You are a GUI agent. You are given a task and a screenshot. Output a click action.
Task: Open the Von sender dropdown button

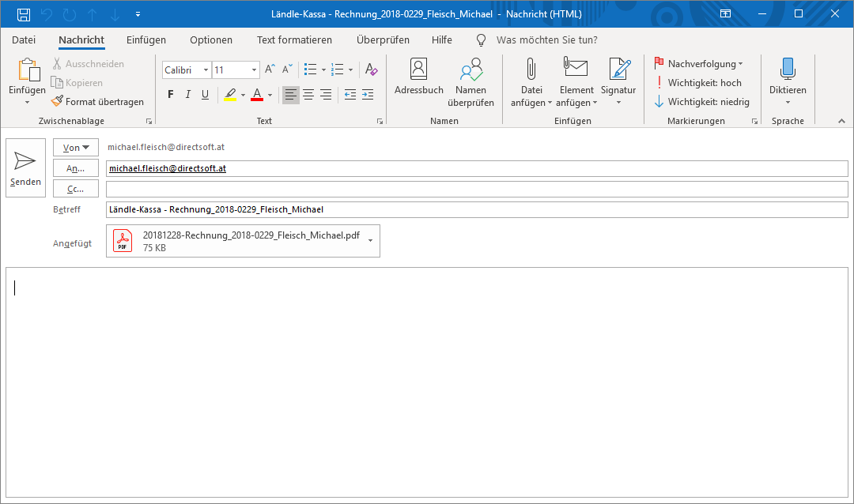(x=76, y=148)
